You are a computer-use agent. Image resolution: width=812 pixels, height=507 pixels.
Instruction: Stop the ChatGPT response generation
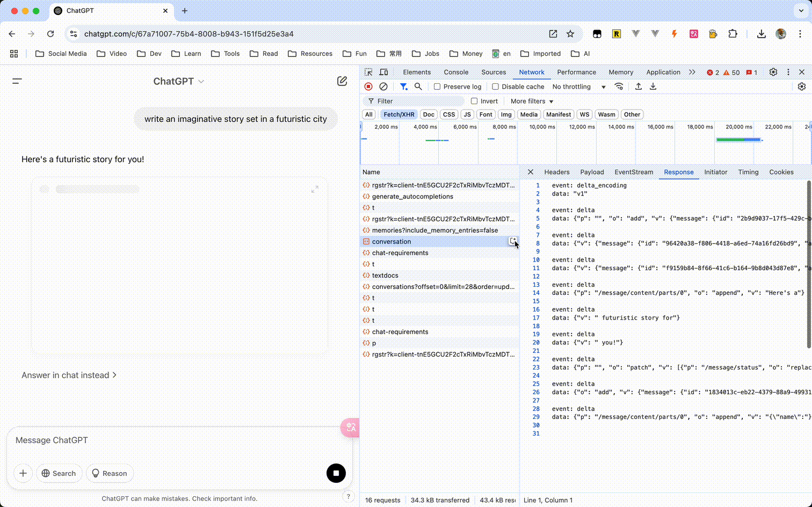pos(336,473)
